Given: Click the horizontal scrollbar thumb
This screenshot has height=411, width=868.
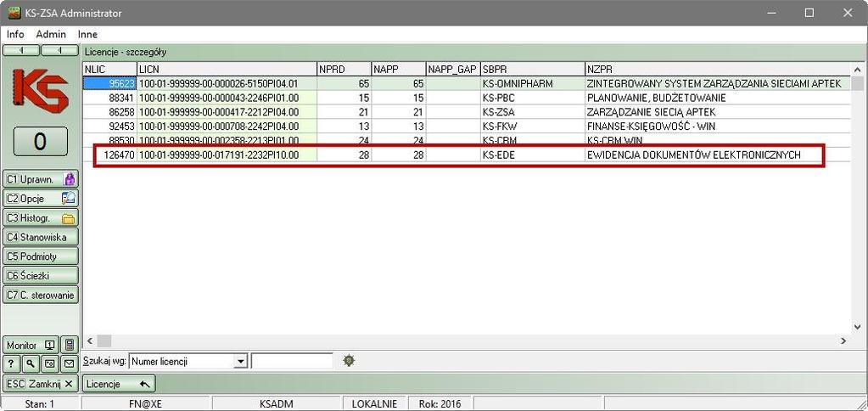Looking at the screenshot, I should coord(104,341).
